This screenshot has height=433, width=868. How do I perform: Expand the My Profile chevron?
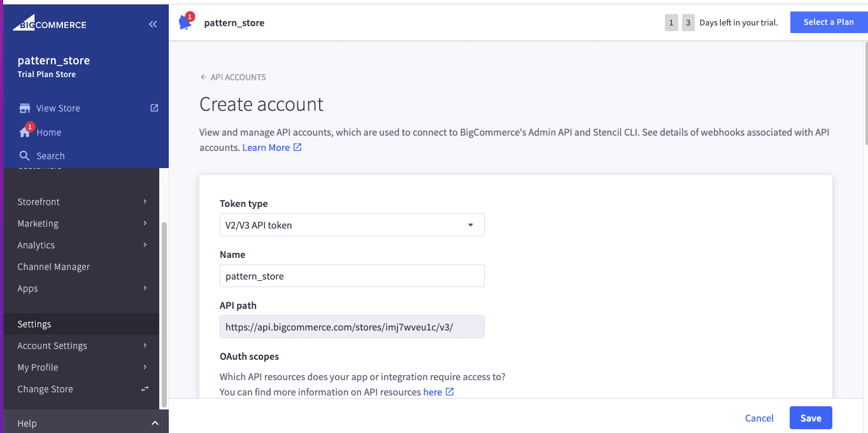tap(145, 367)
